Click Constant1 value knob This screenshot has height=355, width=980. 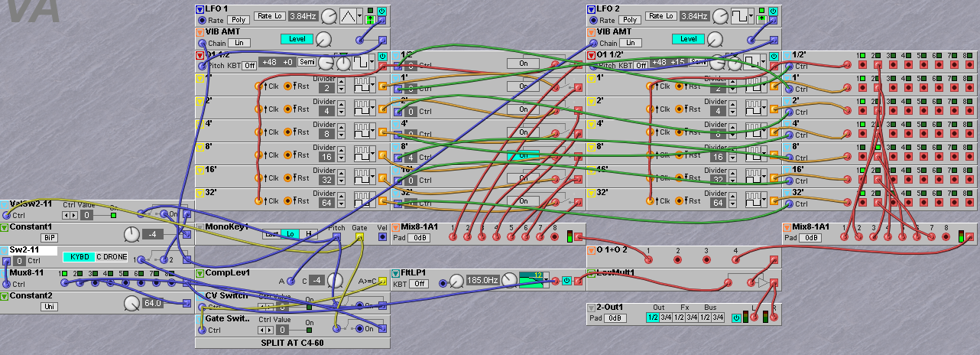pyautogui.click(x=131, y=233)
